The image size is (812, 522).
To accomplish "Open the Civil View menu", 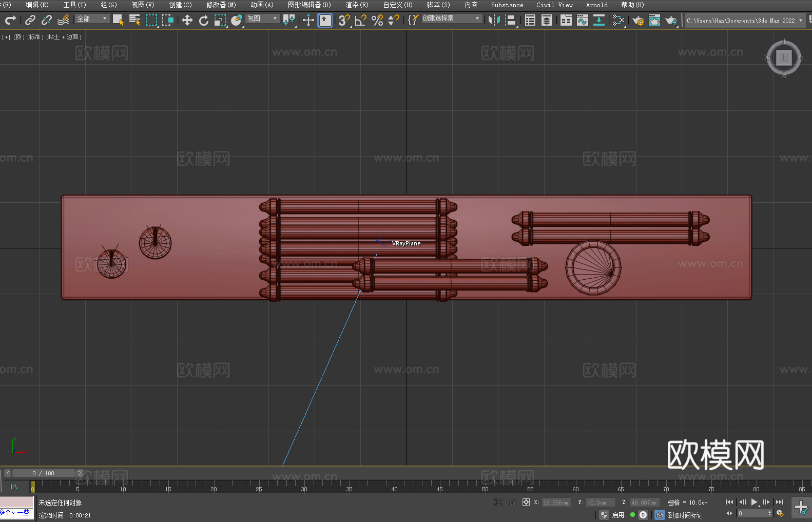I will click(554, 5).
